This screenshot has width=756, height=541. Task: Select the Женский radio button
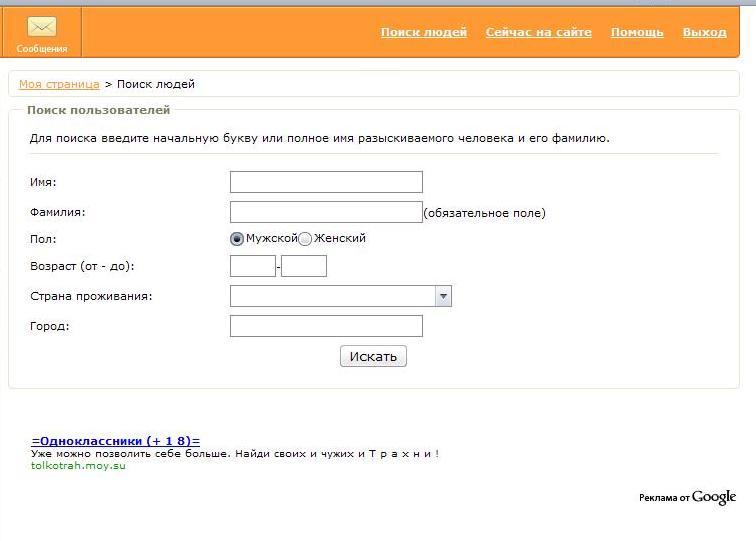305,239
